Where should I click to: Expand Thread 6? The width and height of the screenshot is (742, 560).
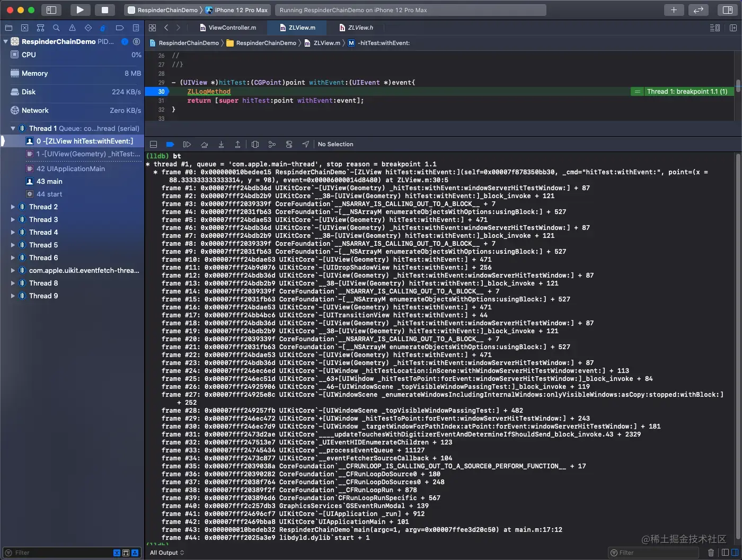13,257
